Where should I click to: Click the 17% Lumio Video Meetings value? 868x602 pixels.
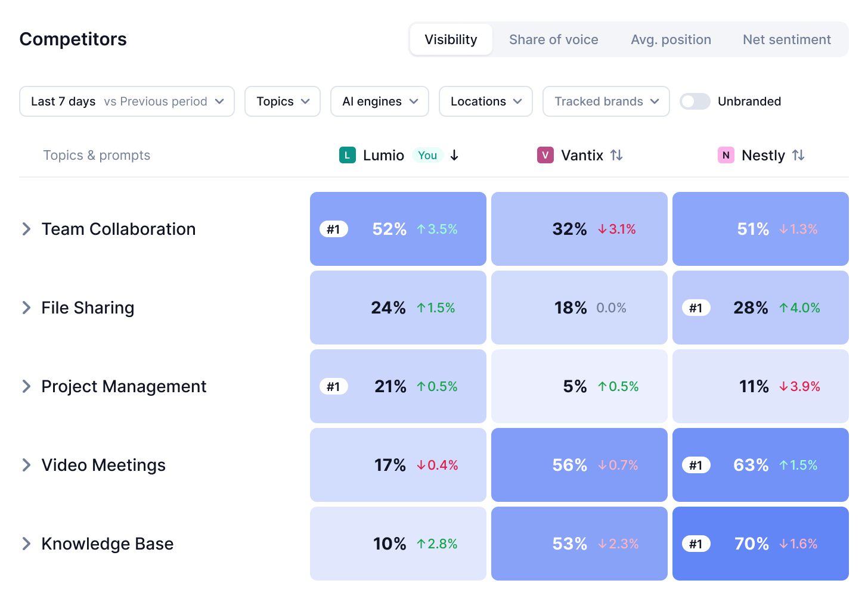390,465
